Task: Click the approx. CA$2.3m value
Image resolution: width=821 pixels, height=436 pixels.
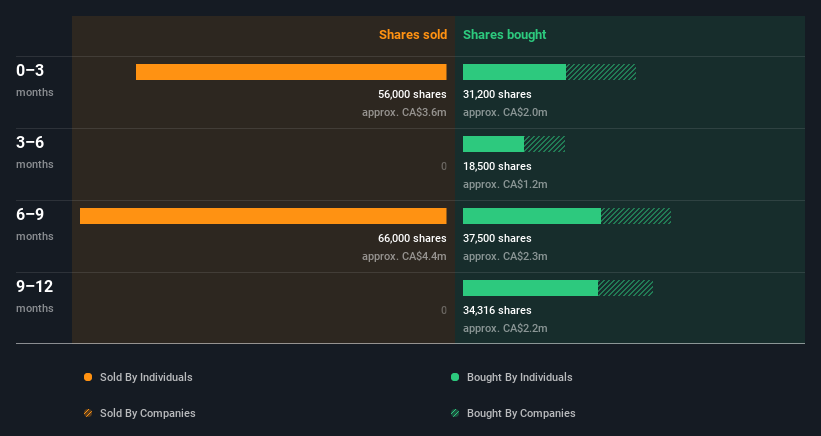Action: tap(505, 256)
